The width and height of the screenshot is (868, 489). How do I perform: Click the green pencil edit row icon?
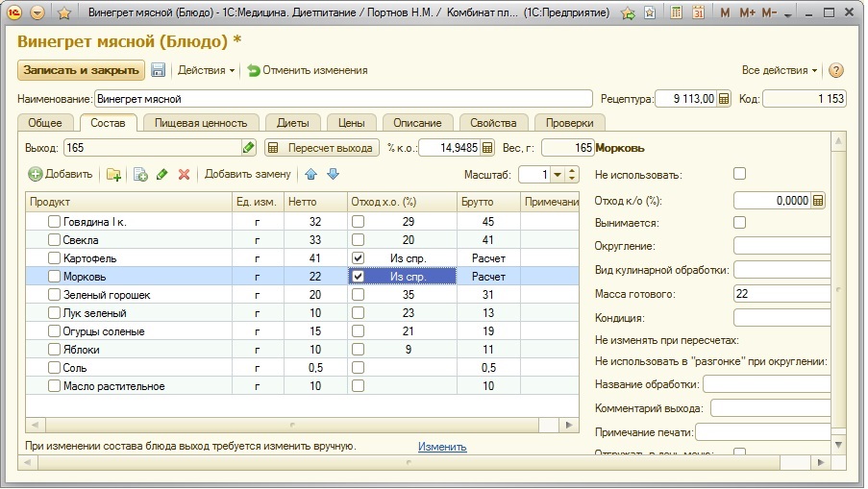pyautogui.click(x=161, y=174)
